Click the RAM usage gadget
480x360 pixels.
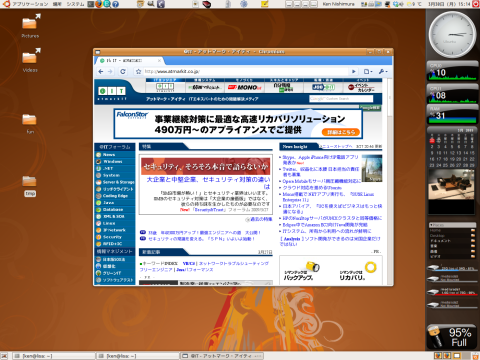[x=452, y=114]
